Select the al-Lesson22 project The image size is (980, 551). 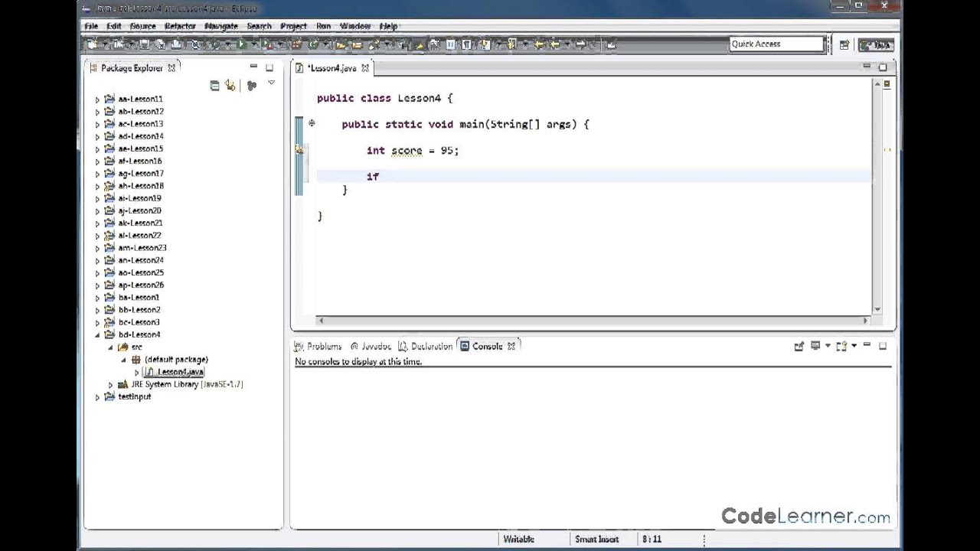coord(139,236)
